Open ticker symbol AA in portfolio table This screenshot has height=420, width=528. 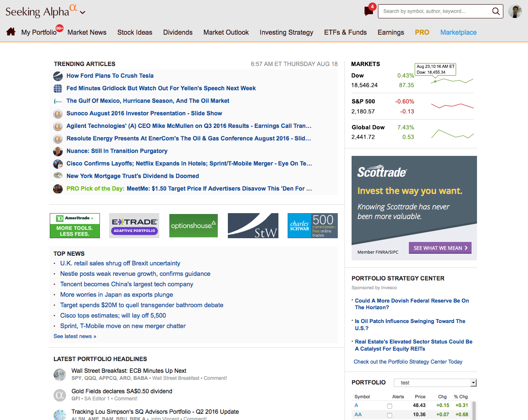tap(358, 415)
